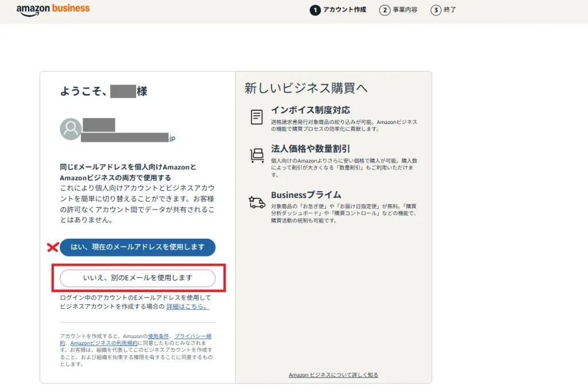Screen dimensions: 588x392
Task: Click step 1 アカウント作成 indicator
Action: [338, 10]
